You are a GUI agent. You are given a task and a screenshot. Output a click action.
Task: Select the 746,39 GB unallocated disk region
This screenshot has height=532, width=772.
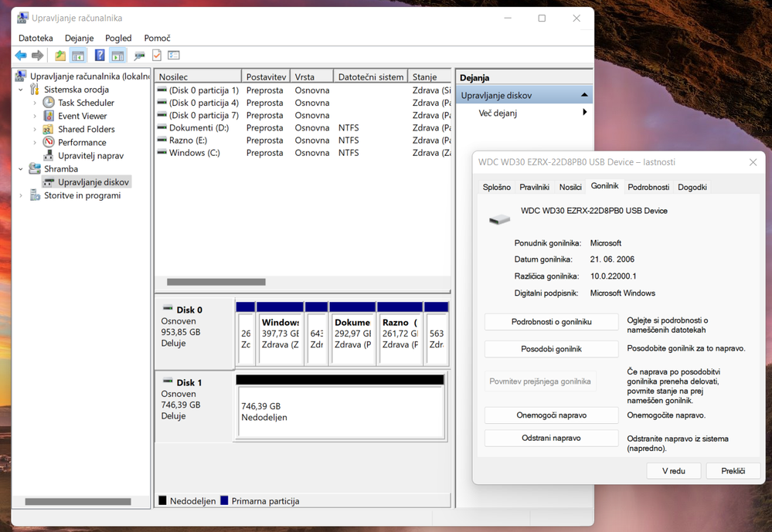(340, 412)
